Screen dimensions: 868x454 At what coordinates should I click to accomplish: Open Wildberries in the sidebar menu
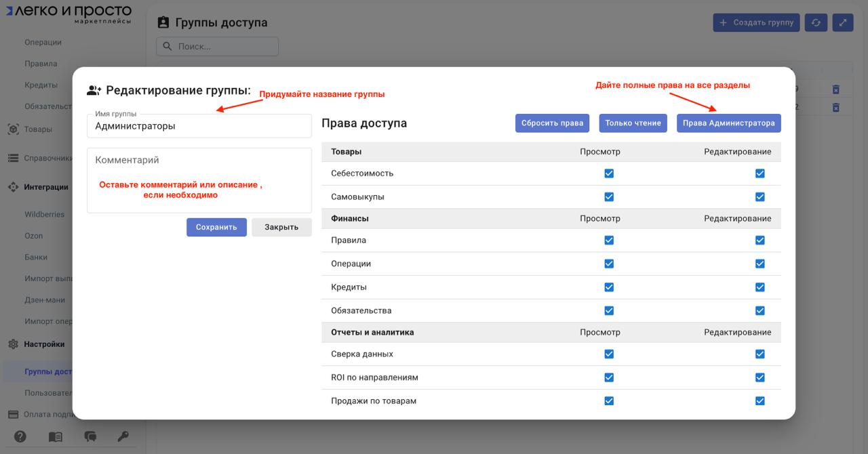(45, 215)
